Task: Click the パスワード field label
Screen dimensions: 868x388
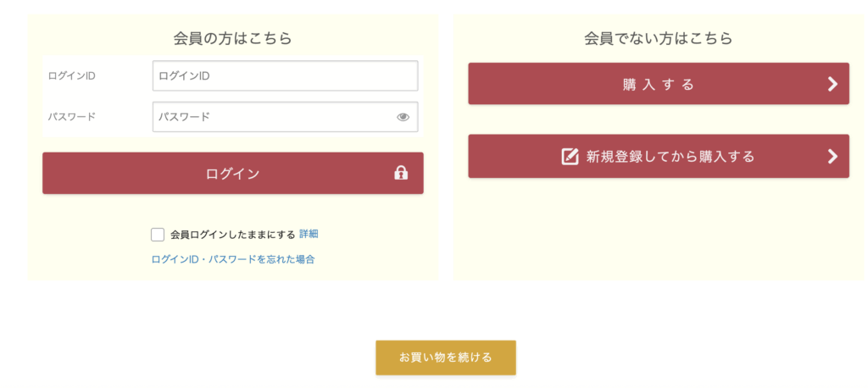Action: tap(73, 117)
